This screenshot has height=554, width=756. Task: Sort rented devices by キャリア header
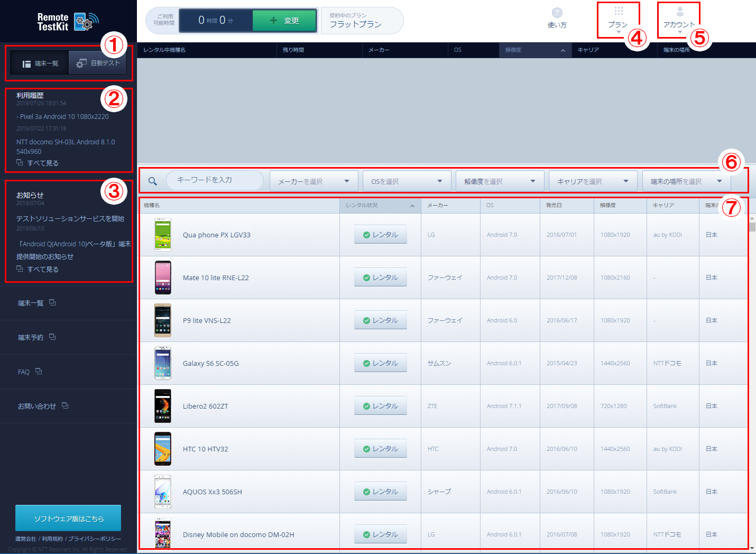coord(614,50)
